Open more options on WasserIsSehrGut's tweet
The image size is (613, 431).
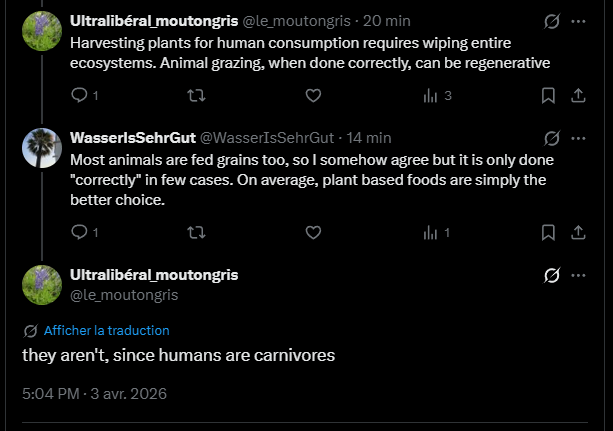pyautogui.click(x=578, y=138)
